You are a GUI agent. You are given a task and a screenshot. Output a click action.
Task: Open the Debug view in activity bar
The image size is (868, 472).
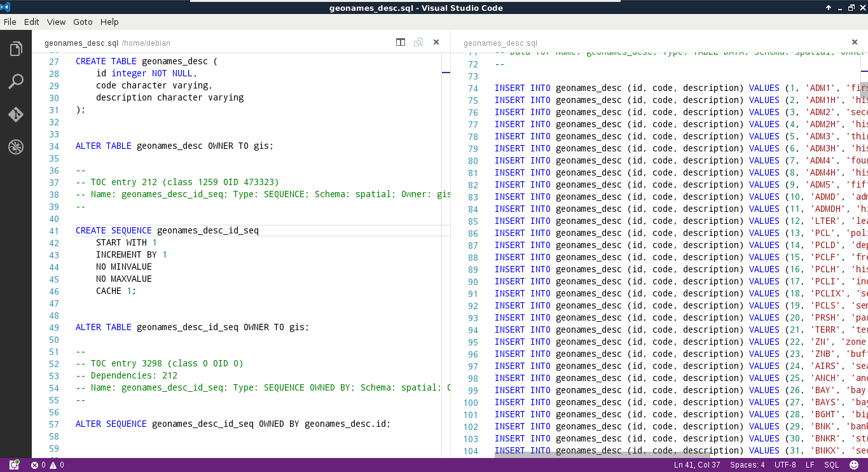point(16,148)
